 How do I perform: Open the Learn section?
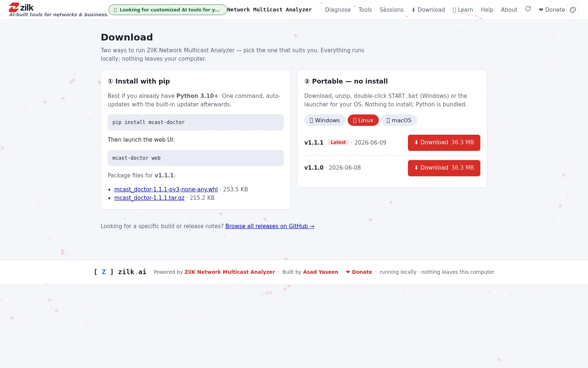pos(463,10)
